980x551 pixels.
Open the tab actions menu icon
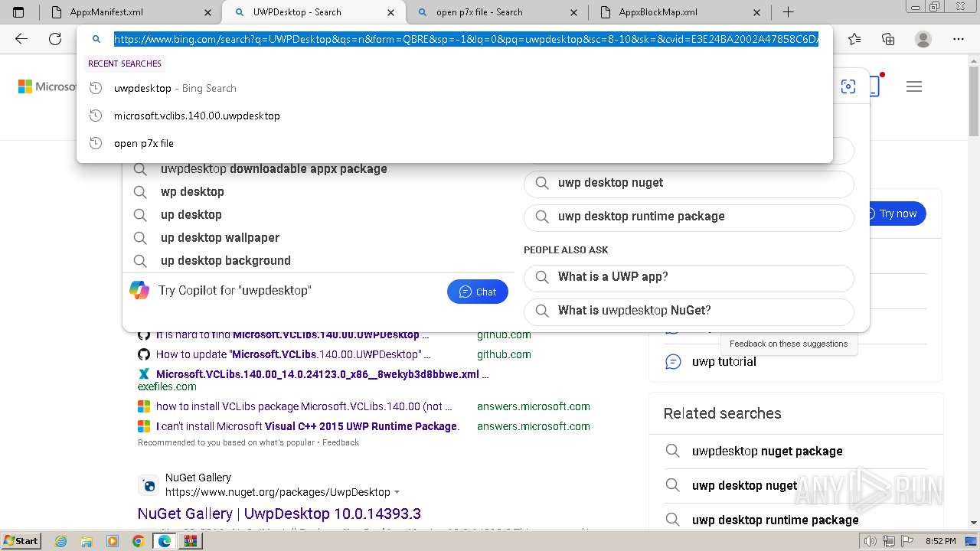(19, 12)
